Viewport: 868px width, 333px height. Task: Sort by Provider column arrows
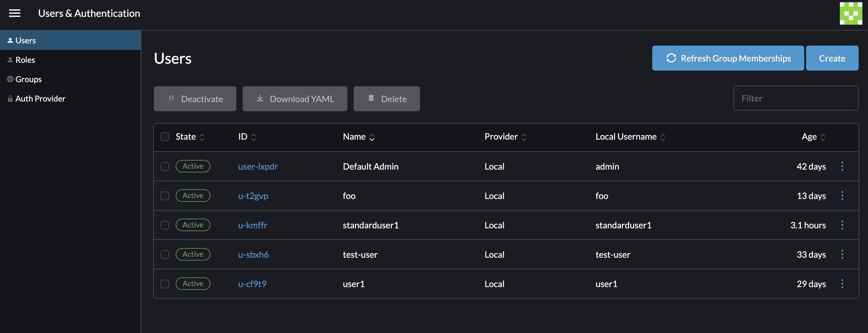(x=524, y=137)
